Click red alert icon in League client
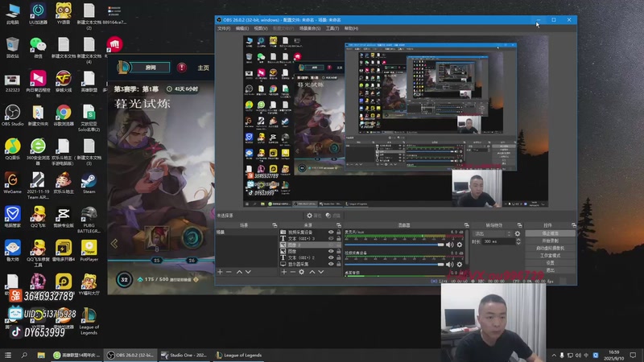This screenshot has height=362, width=644. (182, 68)
